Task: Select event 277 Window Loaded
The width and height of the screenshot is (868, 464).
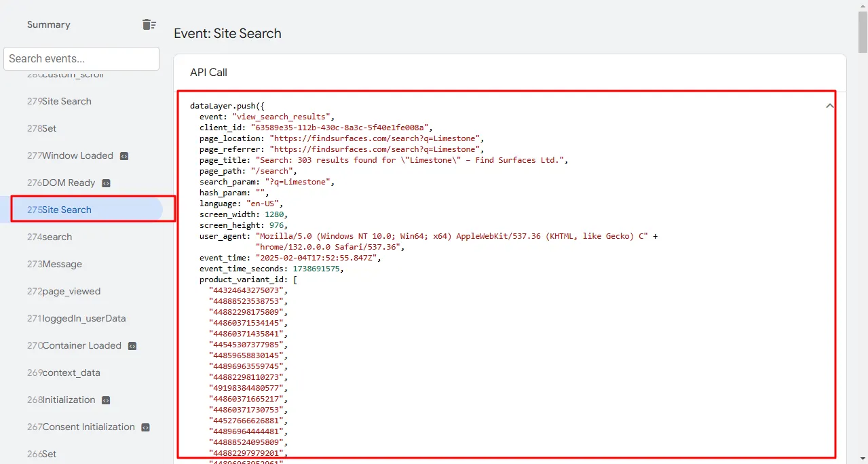Action: point(81,155)
